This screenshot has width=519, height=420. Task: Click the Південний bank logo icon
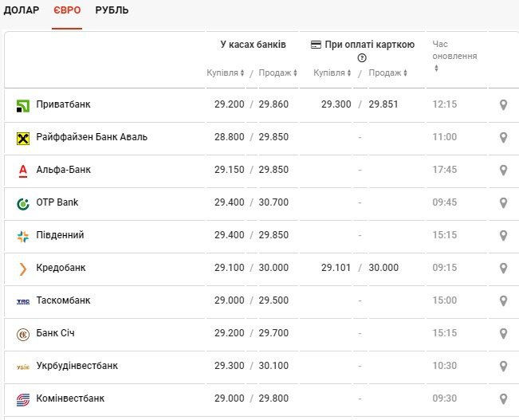(23, 236)
